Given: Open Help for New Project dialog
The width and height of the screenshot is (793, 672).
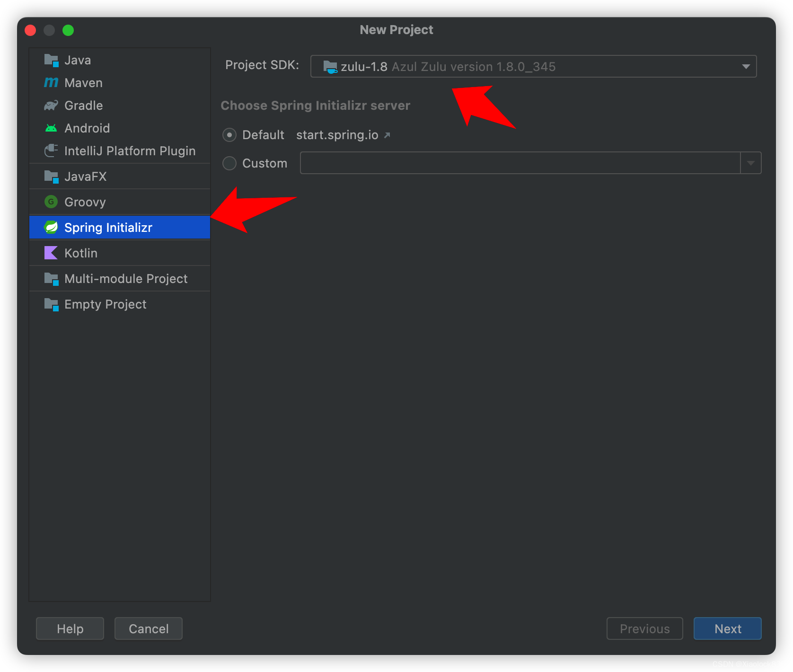Looking at the screenshot, I should pyautogui.click(x=70, y=628).
